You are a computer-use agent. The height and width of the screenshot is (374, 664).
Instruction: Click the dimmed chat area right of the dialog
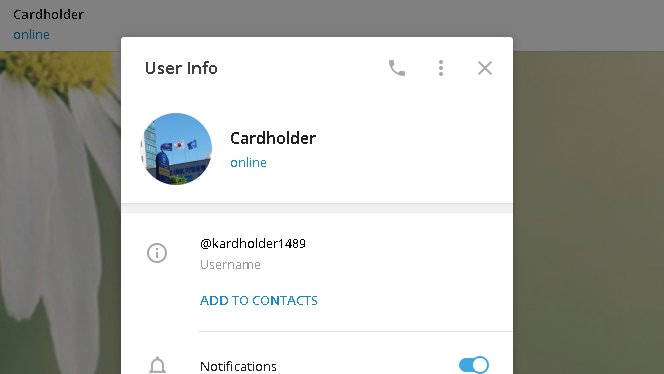point(588,212)
